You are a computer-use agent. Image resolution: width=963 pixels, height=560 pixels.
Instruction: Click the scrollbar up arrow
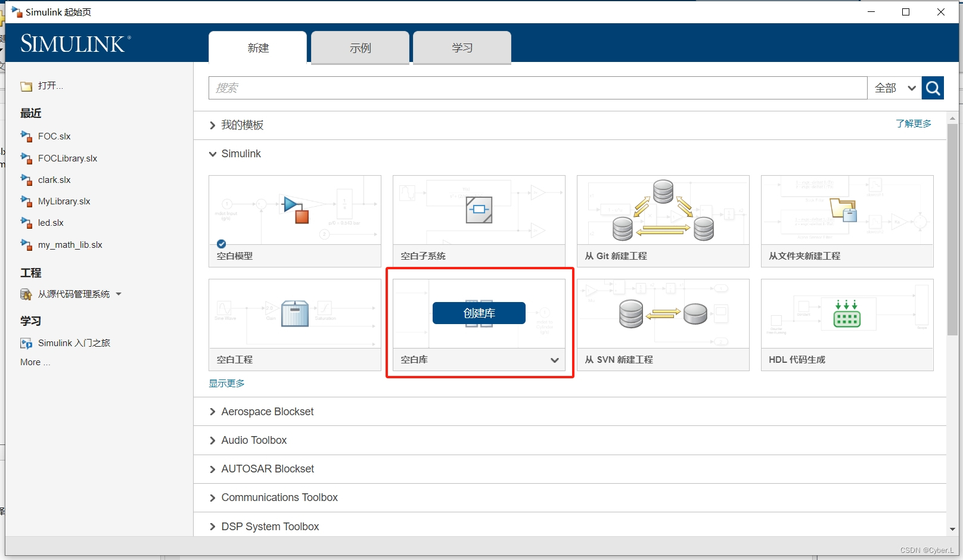(952, 118)
